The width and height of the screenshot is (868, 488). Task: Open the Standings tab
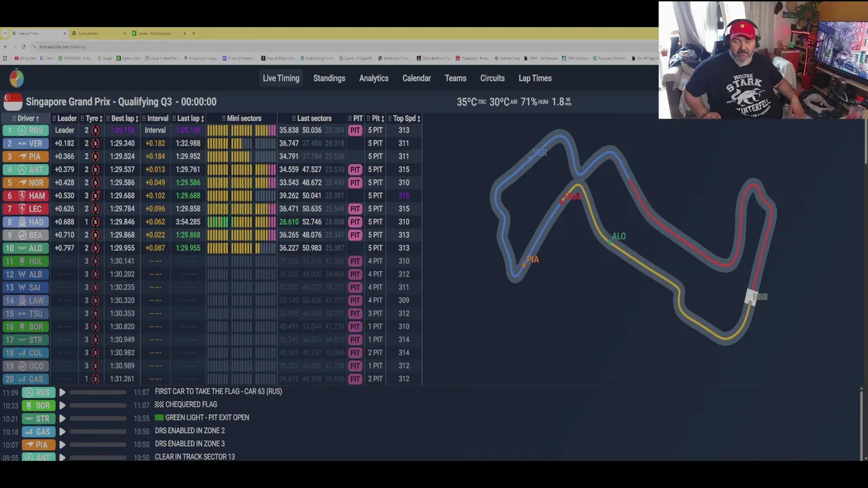coord(329,79)
